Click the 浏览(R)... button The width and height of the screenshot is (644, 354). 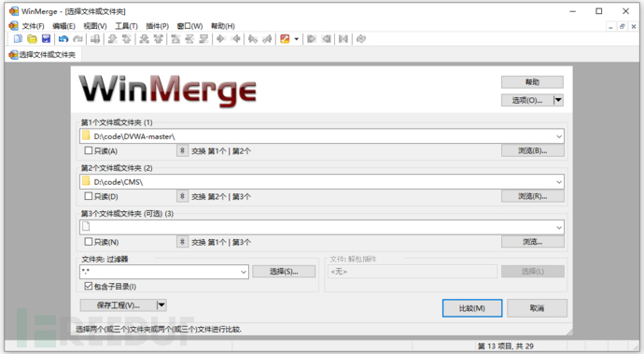[532, 196]
